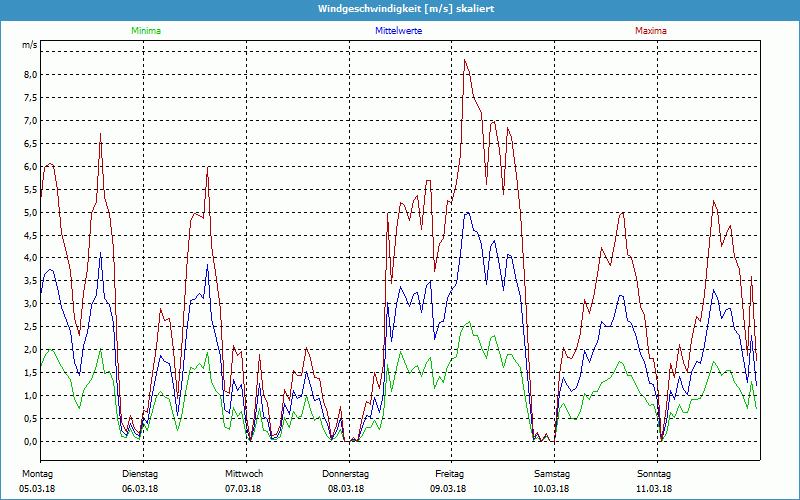Click the '1,5' y-axis value

[30, 372]
